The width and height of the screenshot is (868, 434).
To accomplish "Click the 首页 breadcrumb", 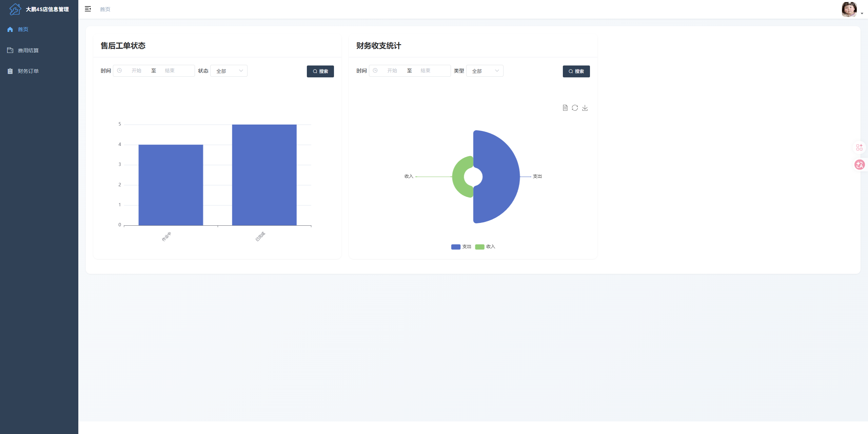I will tap(105, 10).
